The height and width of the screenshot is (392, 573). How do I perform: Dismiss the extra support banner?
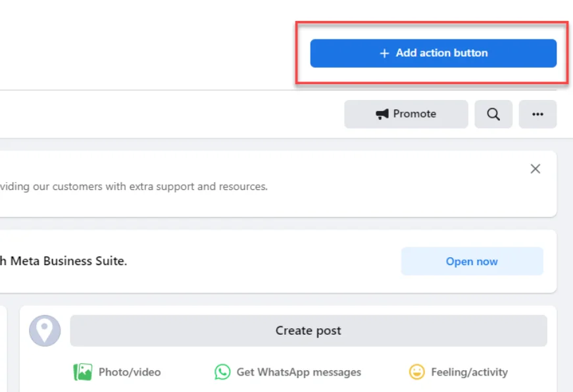[x=536, y=169]
